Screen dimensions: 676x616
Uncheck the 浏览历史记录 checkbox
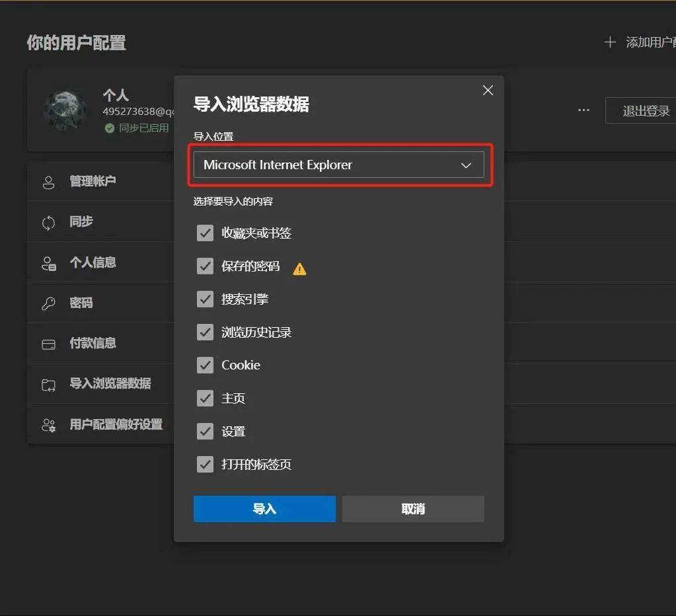[205, 332]
